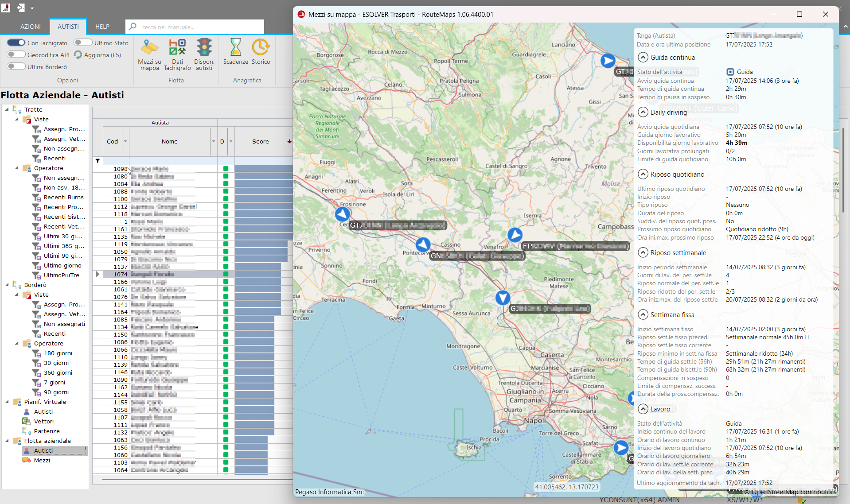This screenshot has height=504, width=850.
Task: Open the Vettori tree item
Action: (43, 422)
